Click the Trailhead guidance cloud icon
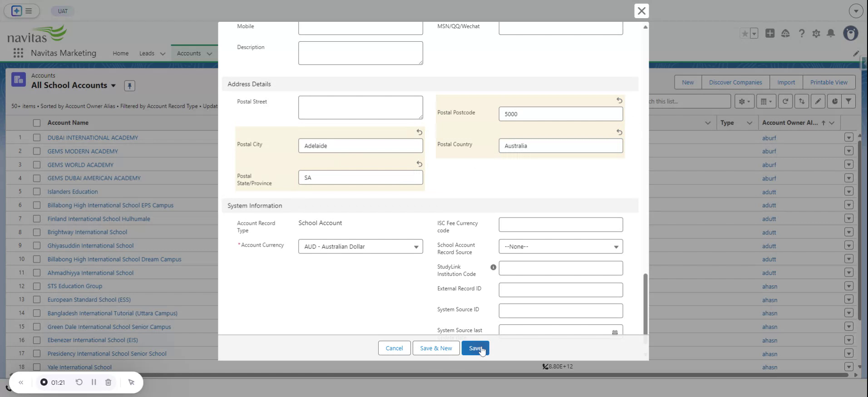The width and height of the screenshot is (868, 397). pyautogui.click(x=785, y=34)
